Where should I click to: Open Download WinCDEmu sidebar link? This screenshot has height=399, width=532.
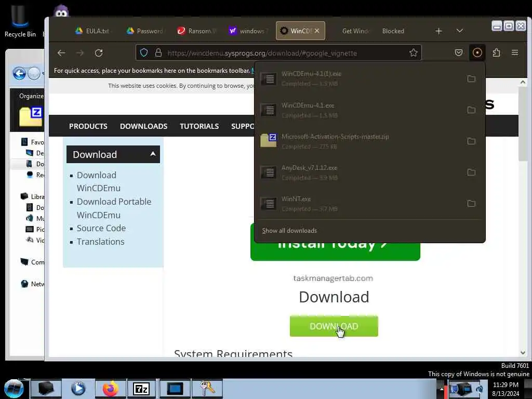pyautogui.click(x=98, y=181)
